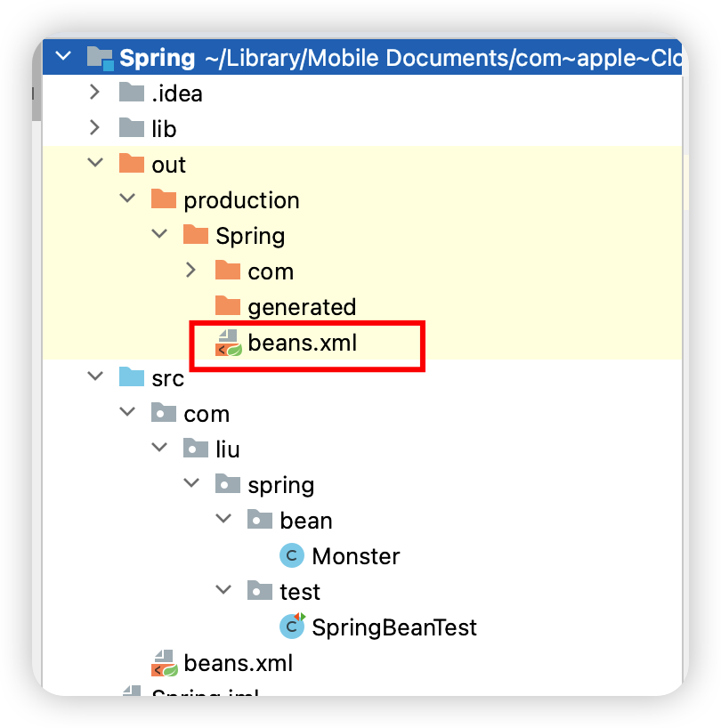The image size is (721, 728).
Task: Select the Monster class in tree
Action: pyautogui.click(x=356, y=556)
